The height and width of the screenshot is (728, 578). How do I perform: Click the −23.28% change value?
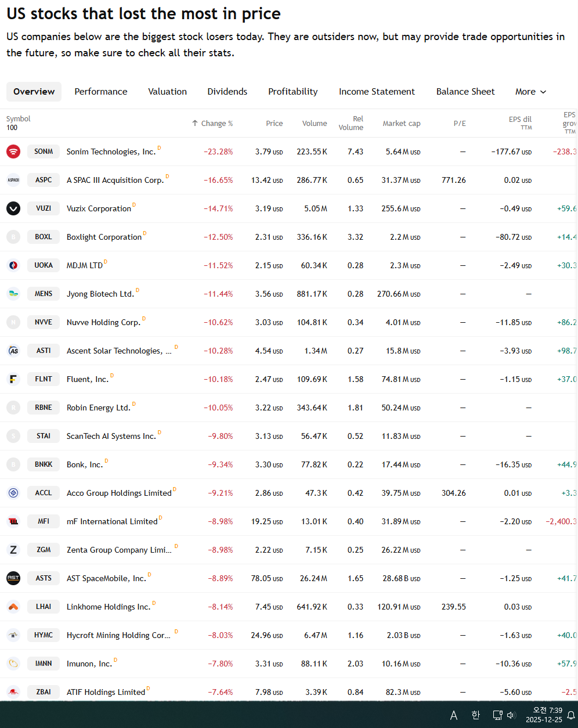coord(218,152)
